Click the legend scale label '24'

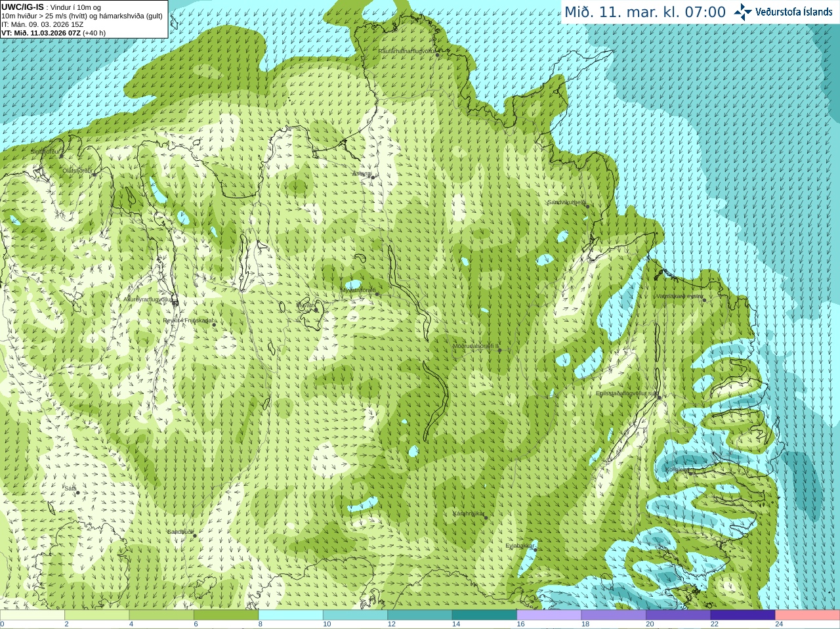[x=779, y=624]
